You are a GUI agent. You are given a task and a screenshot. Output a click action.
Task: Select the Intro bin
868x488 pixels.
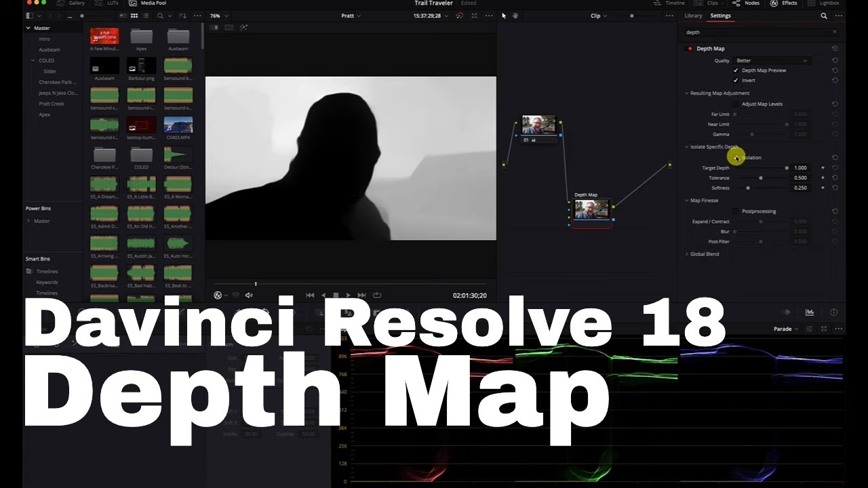point(44,39)
